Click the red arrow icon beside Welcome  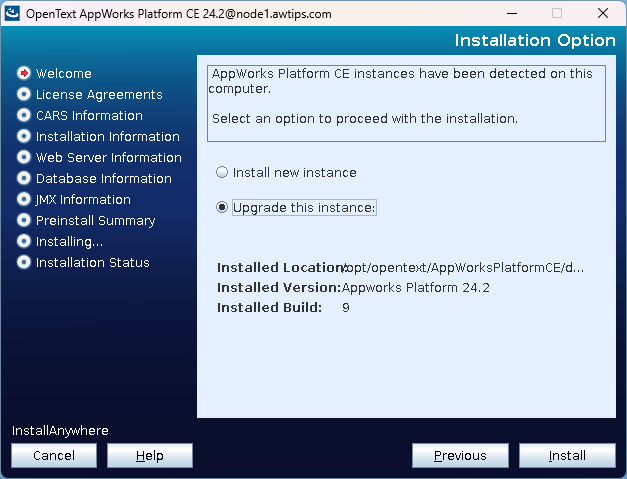pyautogui.click(x=24, y=73)
